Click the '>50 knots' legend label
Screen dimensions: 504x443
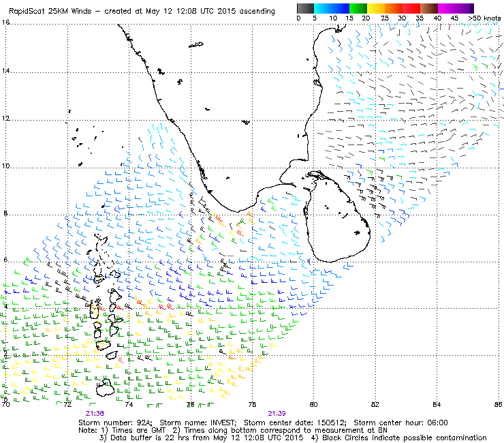click(484, 18)
